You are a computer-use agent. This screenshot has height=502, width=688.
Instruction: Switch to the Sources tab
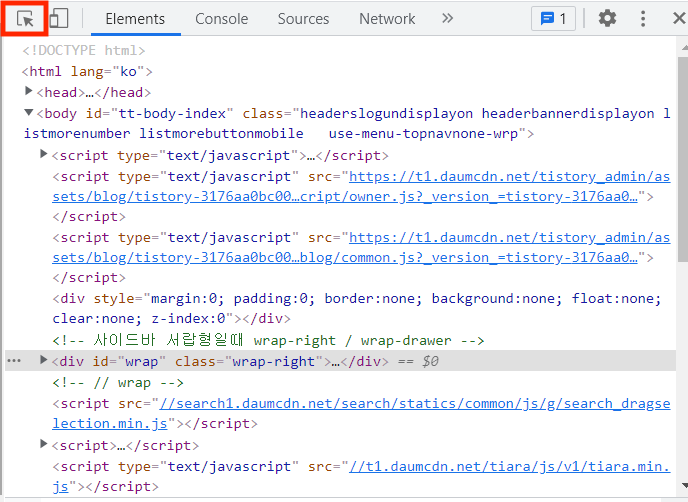click(303, 19)
